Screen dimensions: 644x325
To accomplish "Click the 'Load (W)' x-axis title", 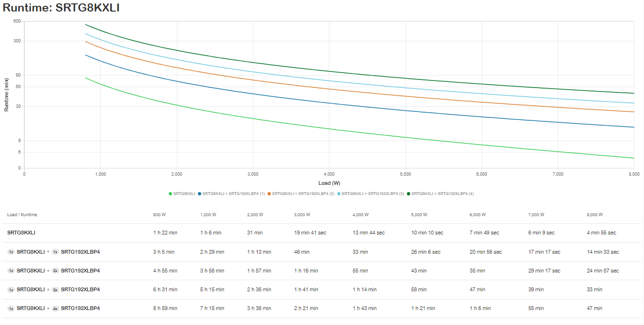I will [x=329, y=183].
